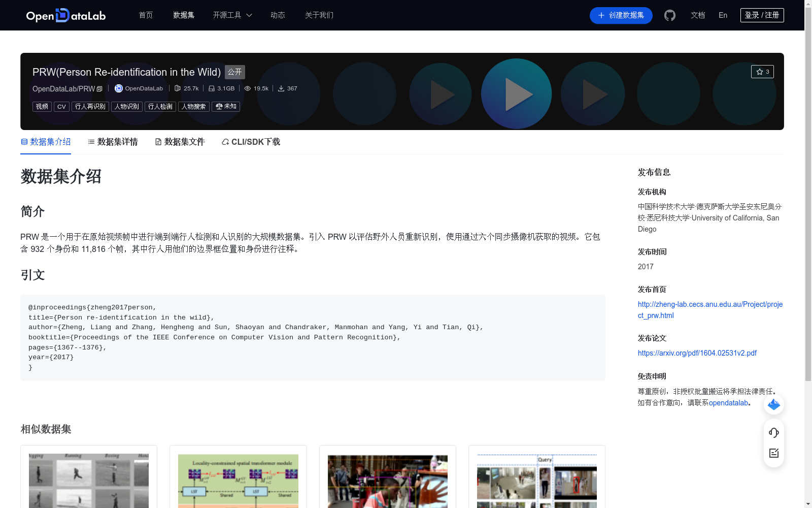This screenshot has height=508, width=812.
Task: Click the CV tag
Action: coord(61,107)
